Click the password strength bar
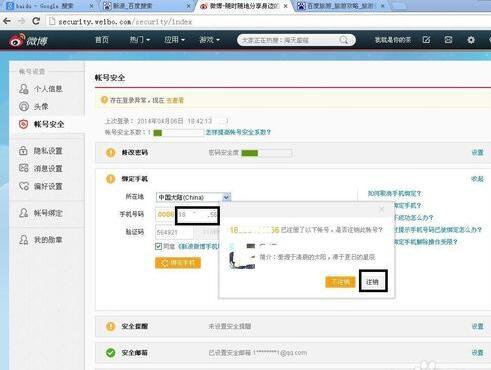This screenshot has width=491, height=370. click(267, 153)
